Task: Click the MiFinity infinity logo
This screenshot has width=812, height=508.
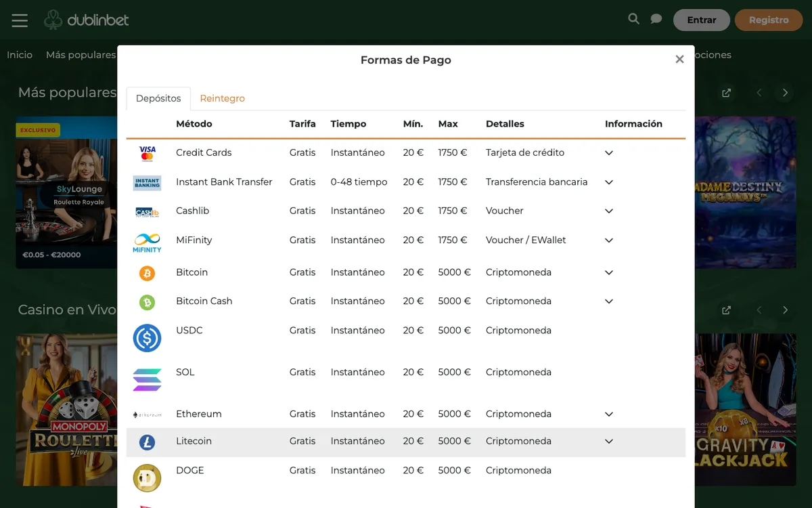Action: pos(147,242)
